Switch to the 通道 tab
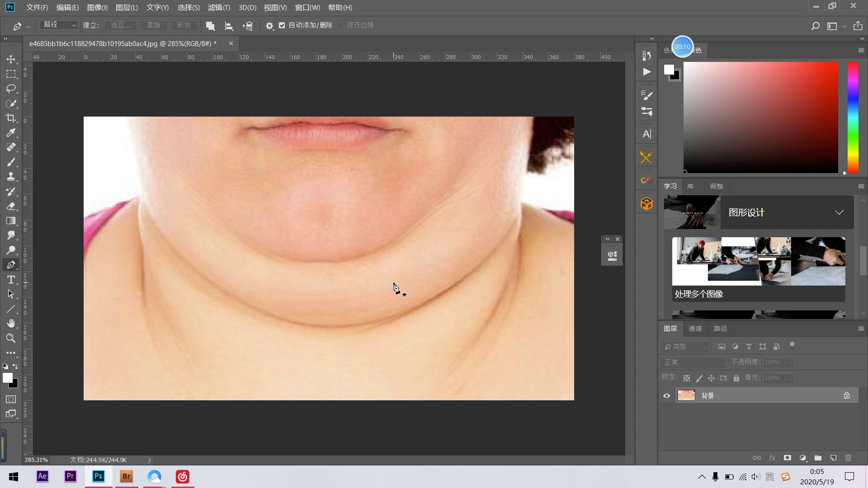Screen dimensions: 868x488 click(x=695, y=328)
